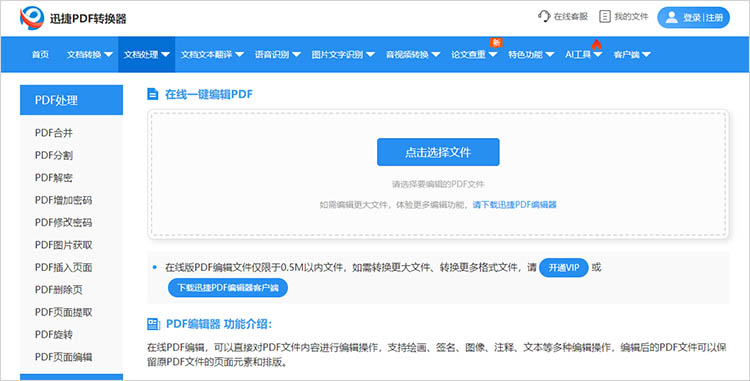Open the 请下载迅捷PDF编辑器 link

point(515,205)
